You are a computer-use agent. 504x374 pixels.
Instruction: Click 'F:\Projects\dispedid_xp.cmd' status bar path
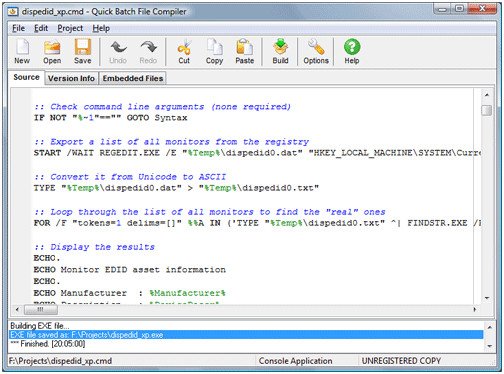(x=60, y=361)
